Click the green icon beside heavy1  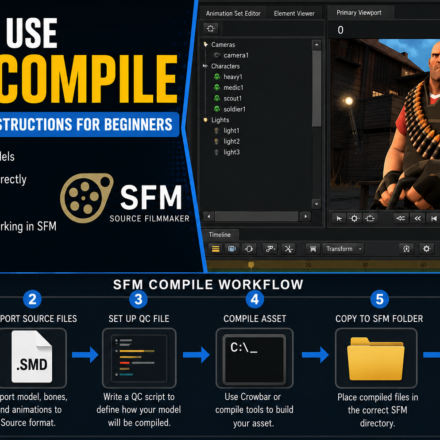coord(217,77)
